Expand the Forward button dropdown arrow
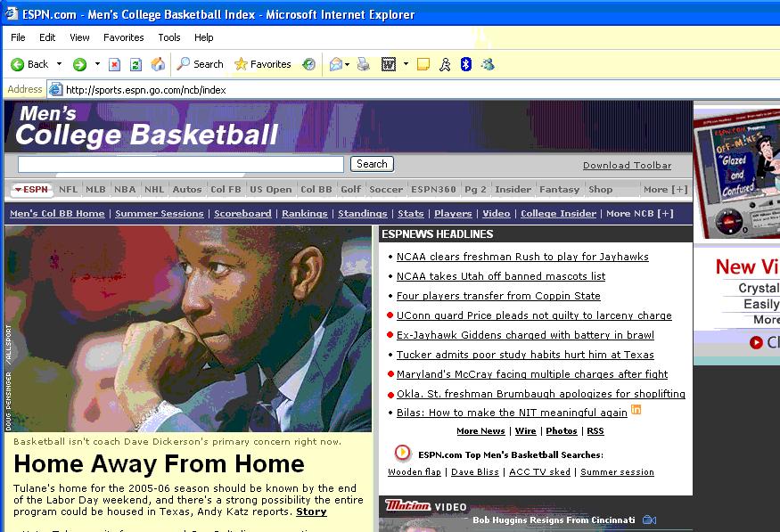780x532 pixels. tap(97, 64)
